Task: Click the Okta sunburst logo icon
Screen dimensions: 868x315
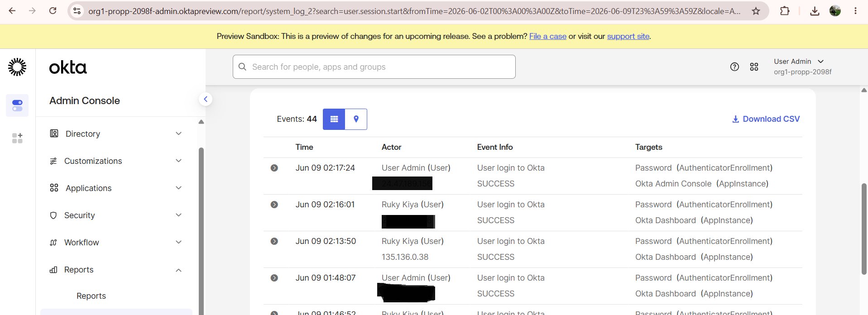Action: (x=17, y=67)
